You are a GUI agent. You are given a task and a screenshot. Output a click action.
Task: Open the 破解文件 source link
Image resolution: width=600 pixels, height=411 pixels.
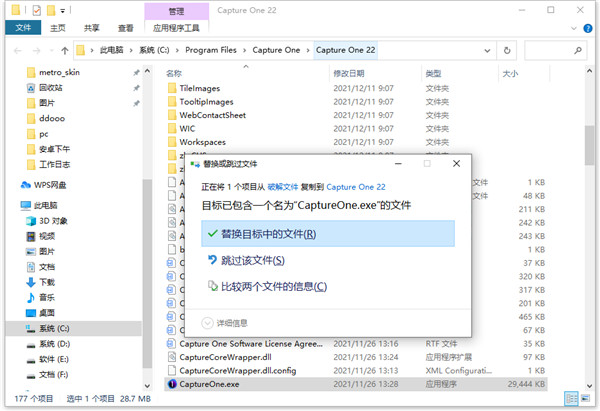282,187
